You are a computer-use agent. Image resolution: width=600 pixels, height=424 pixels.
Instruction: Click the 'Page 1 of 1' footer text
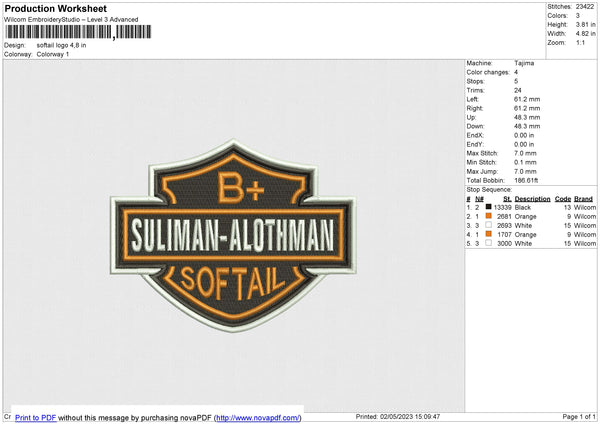579,416
